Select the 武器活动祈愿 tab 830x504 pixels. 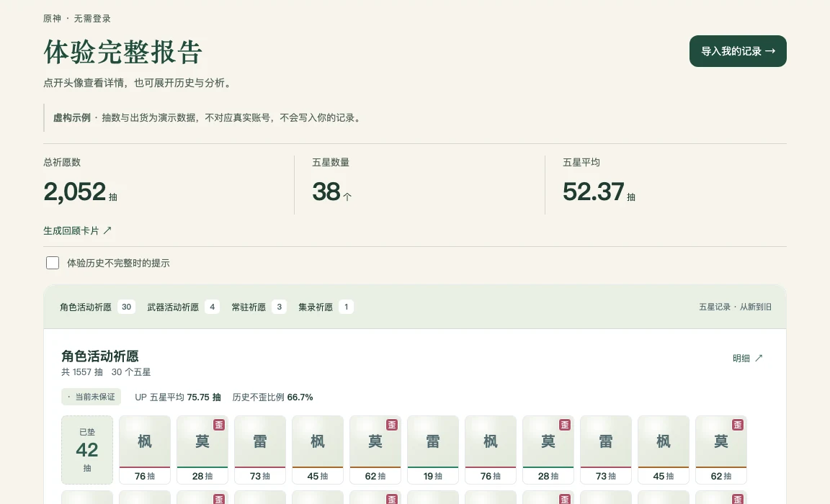pos(182,307)
